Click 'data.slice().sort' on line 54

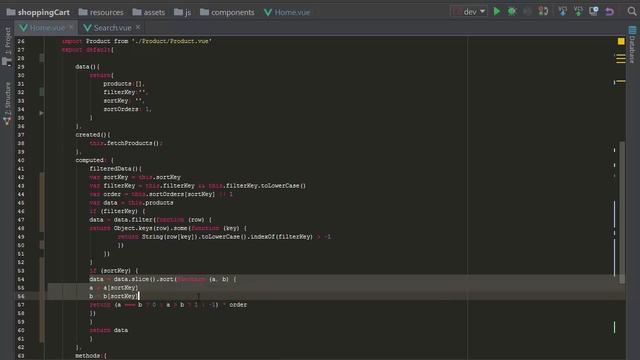tap(144, 279)
